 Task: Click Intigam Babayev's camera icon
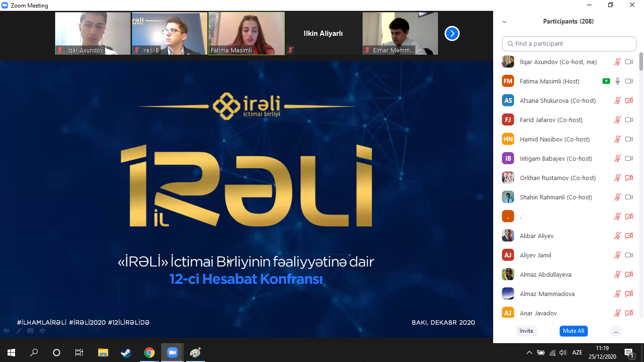[x=629, y=158]
